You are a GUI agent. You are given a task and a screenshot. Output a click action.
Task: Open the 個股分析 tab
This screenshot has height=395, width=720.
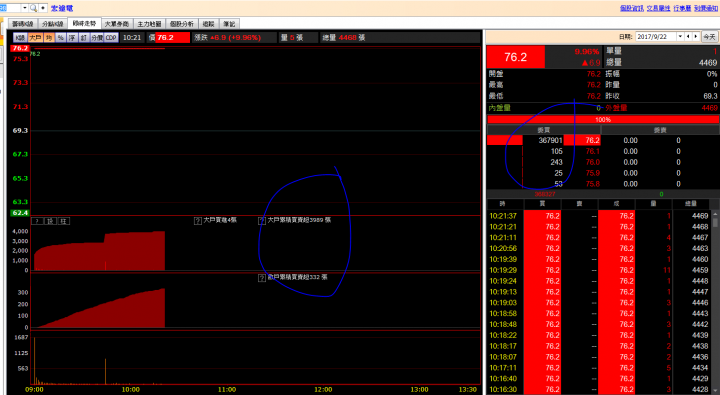point(182,24)
